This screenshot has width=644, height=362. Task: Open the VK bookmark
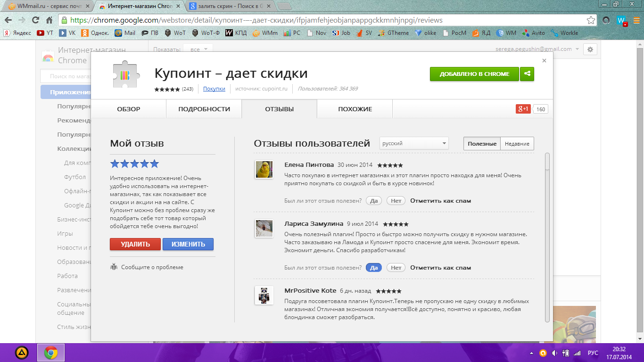pos(67,33)
